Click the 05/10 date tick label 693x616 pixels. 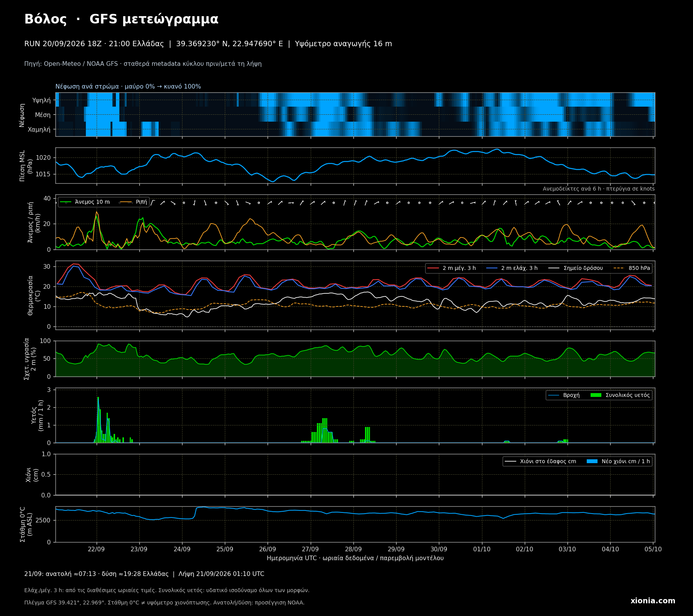[653, 549]
